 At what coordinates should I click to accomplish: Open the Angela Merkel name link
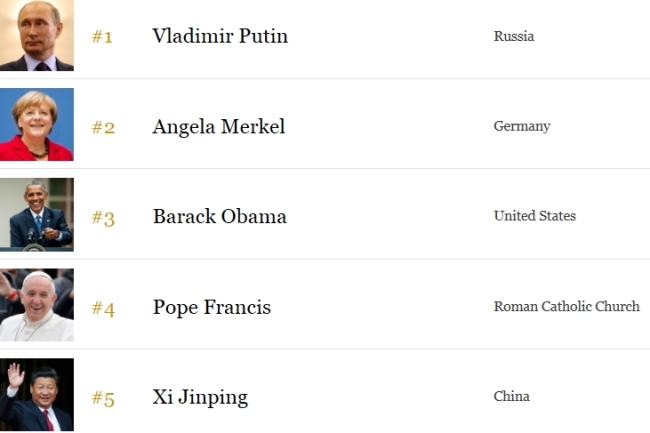tap(219, 126)
